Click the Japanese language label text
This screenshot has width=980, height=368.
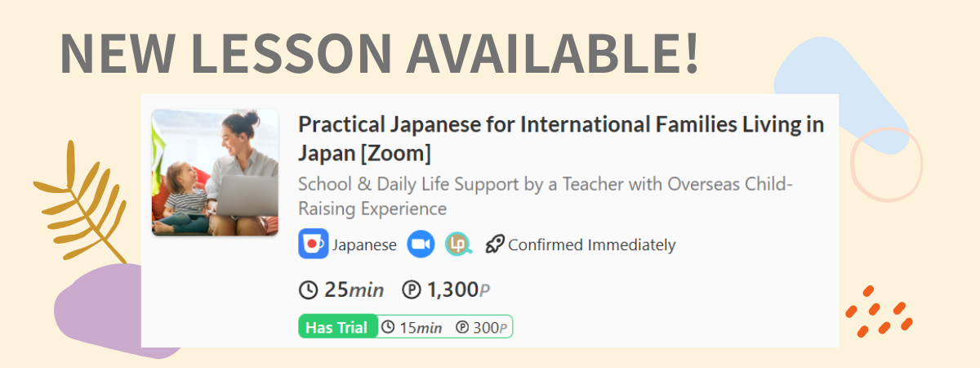(x=364, y=245)
